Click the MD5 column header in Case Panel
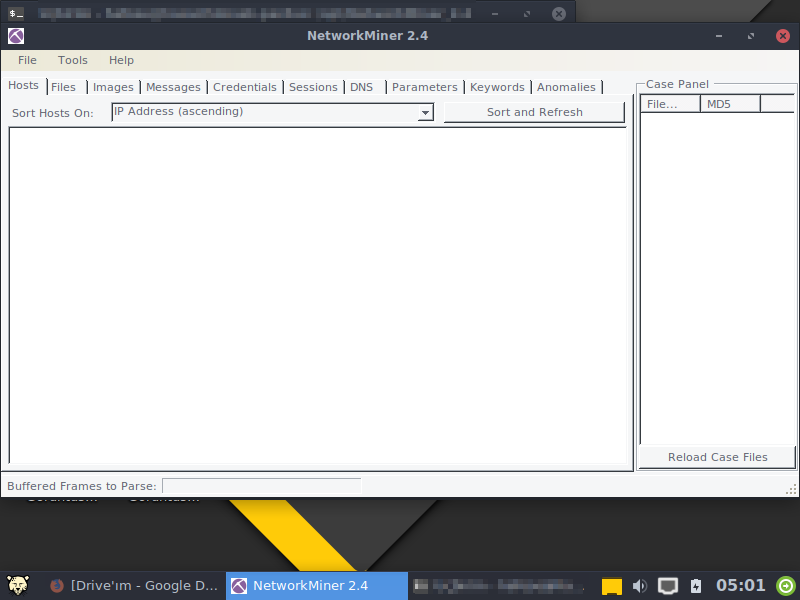Image resolution: width=800 pixels, height=600 pixels. point(730,104)
